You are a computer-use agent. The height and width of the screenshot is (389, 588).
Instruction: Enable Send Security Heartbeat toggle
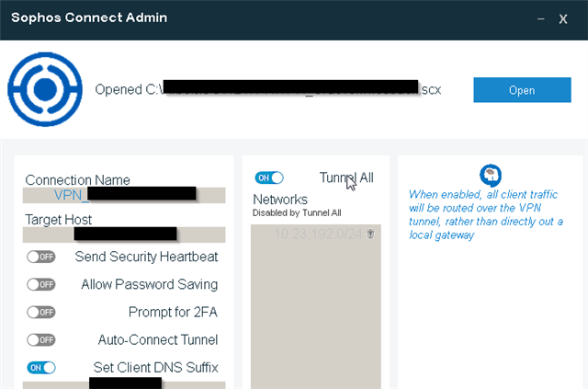coord(40,257)
